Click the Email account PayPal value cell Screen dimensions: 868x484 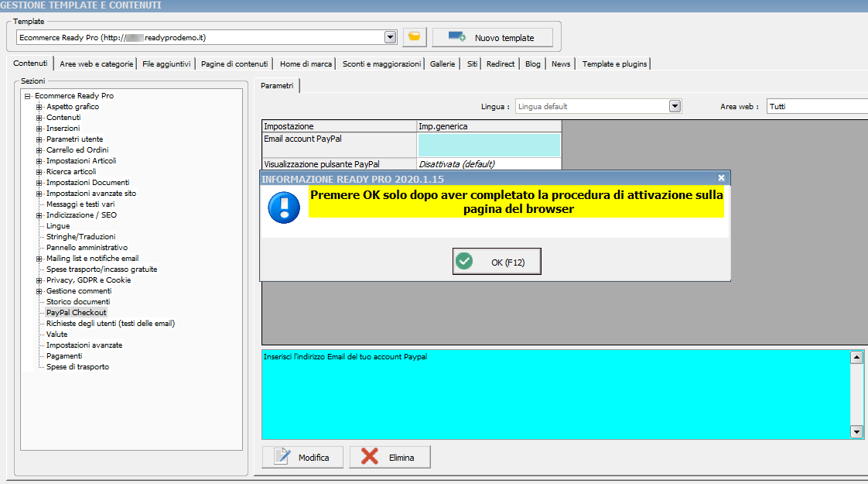click(x=489, y=145)
